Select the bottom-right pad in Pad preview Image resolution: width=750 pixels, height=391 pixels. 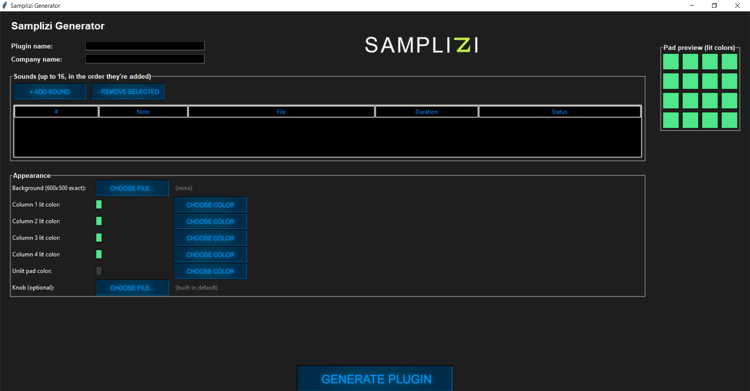(729, 120)
